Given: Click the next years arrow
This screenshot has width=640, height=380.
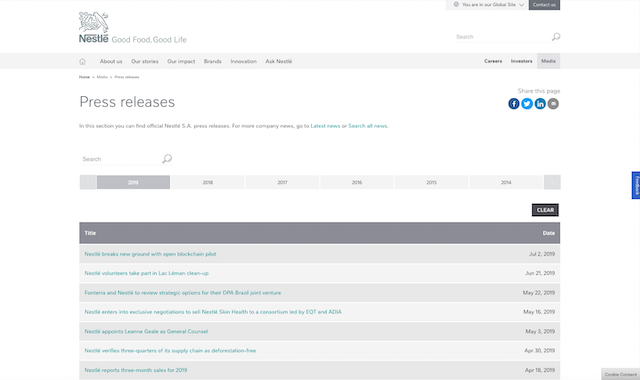Looking at the screenshot, I should click(552, 182).
